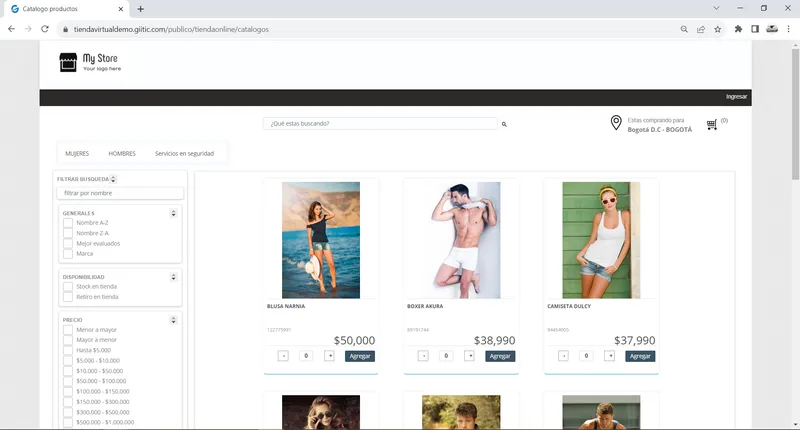Click the page vertical scrollbar
Viewport: 800px width, 430px height.
[795, 115]
